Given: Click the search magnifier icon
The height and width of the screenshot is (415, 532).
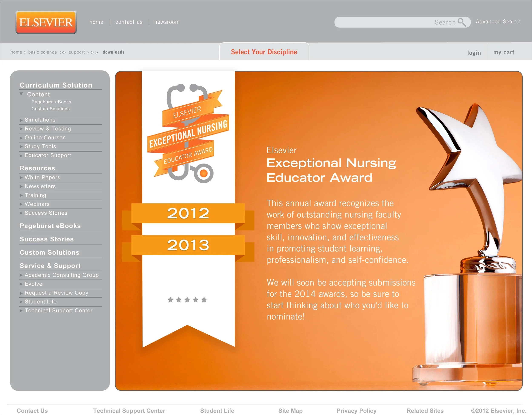Looking at the screenshot, I should pyautogui.click(x=462, y=22).
